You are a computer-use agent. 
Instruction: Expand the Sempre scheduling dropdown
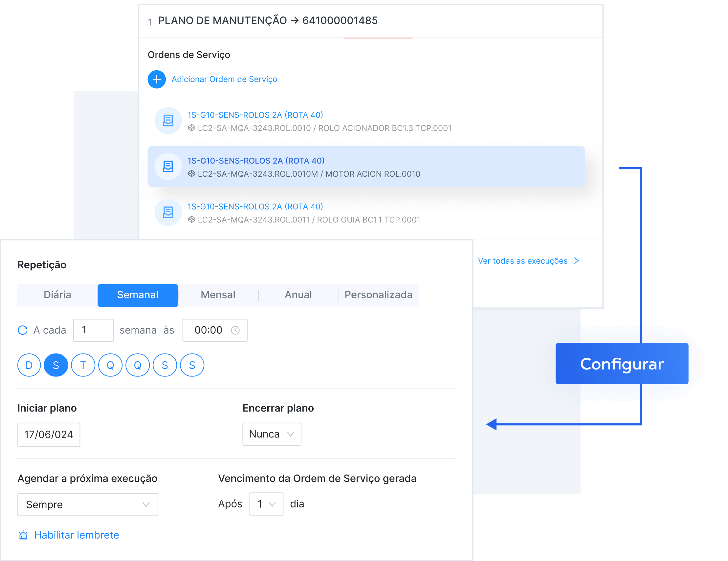coord(87,504)
